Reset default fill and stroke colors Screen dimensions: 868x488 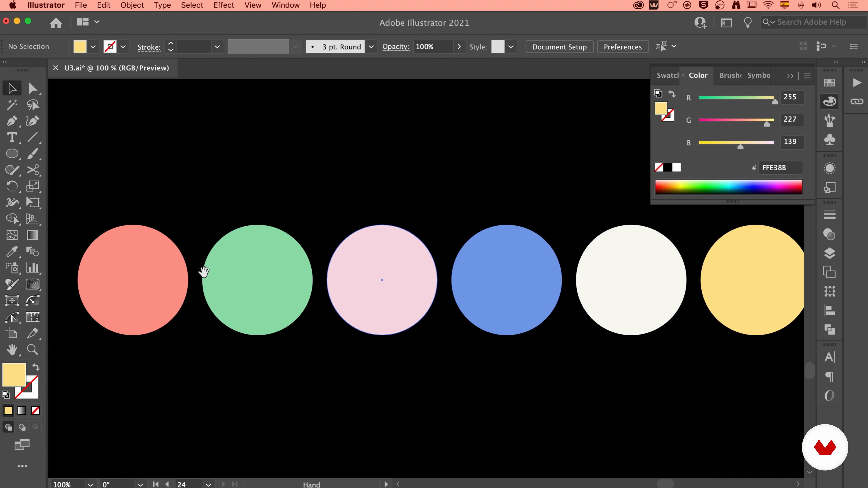(x=6, y=394)
